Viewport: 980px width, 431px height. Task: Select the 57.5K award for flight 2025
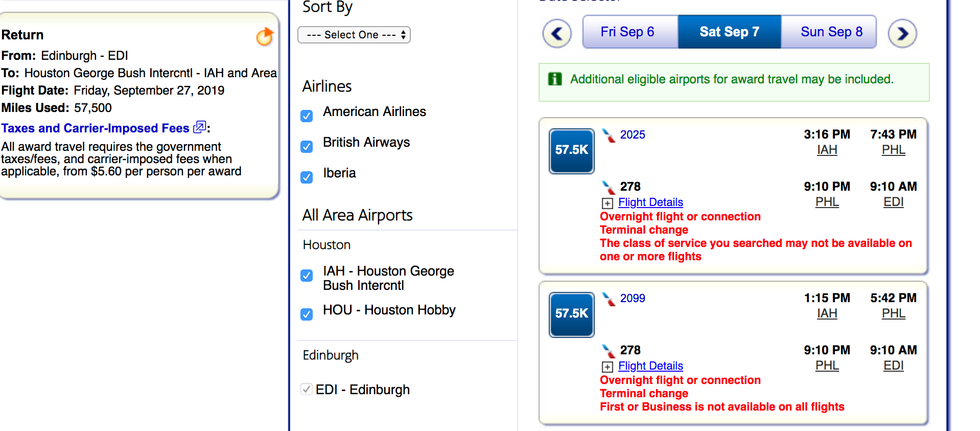click(x=571, y=151)
